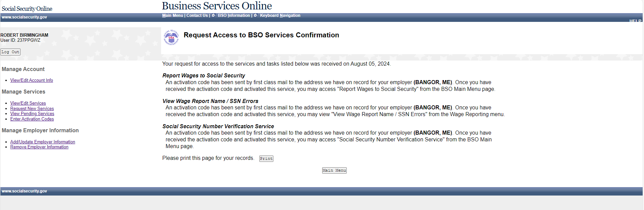The width and height of the screenshot is (644, 210).
Task: Click the Business Services Online title
Action: tap(217, 6)
